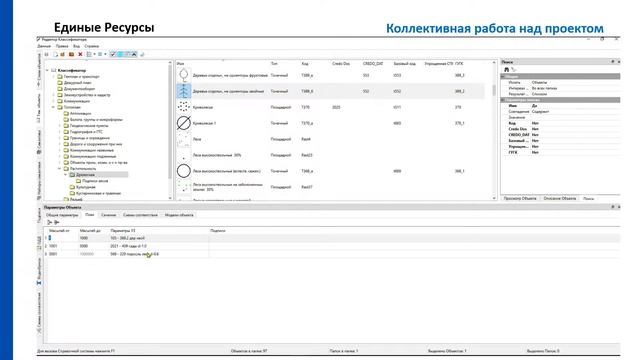Switch to the Модели объекта tab
The width and height of the screenshot is (640, 360).
pyautogui.click(x=179, y=215)
